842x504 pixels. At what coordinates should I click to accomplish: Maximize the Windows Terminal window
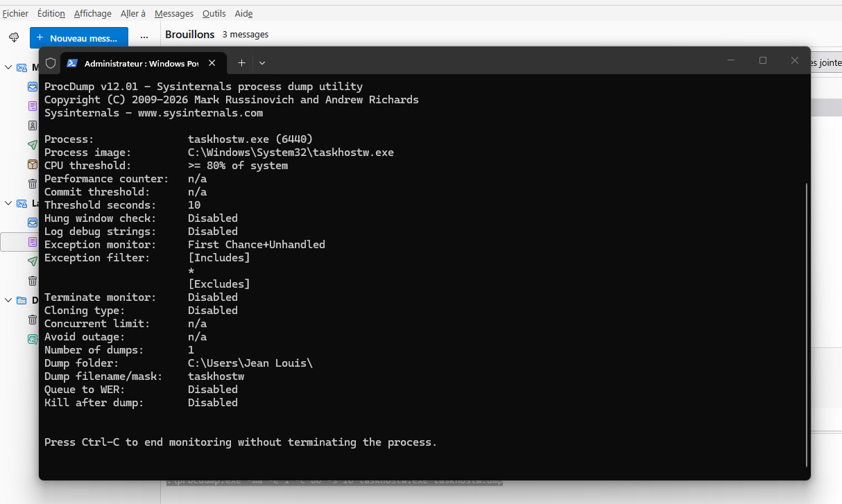pyautogui.click(x=763, y=61)
